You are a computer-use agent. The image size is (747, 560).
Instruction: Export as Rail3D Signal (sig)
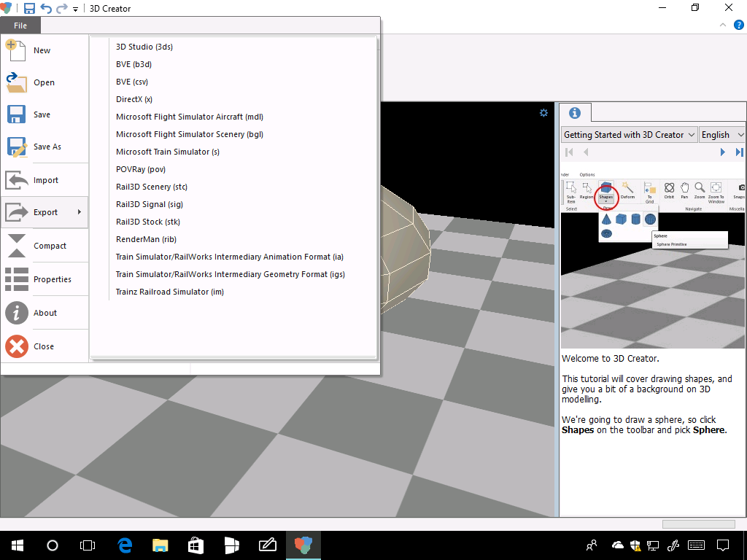click(x=150, y=204)
